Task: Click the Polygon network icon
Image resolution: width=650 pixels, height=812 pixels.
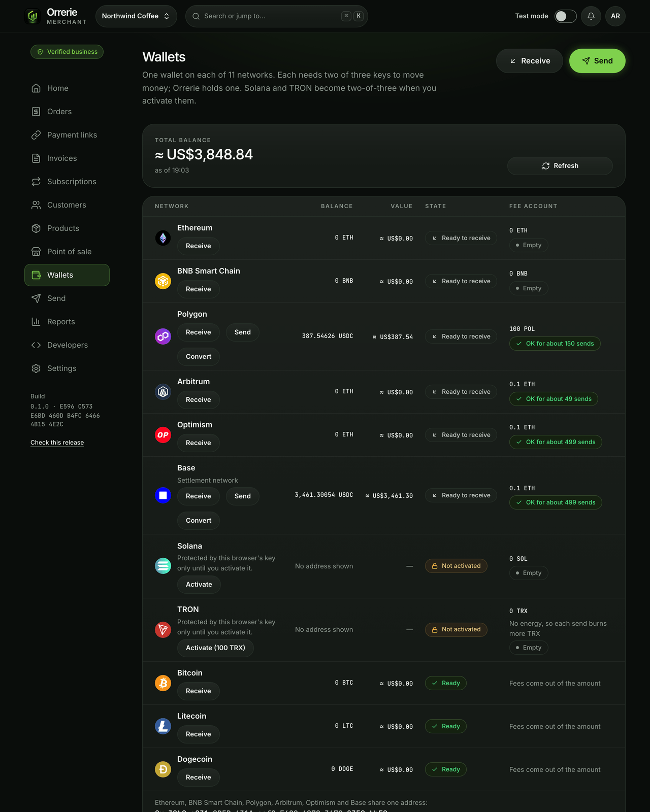Action: click(x=163, y=336)
